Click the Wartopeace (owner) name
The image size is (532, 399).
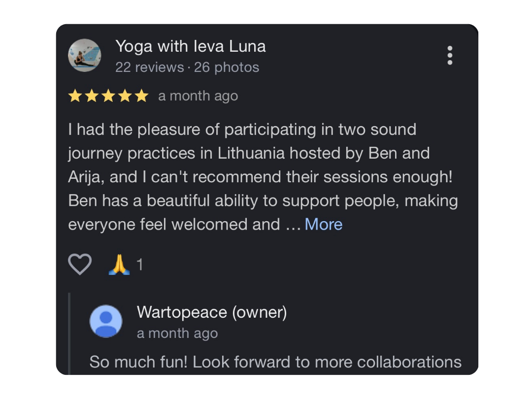point(212,312)
